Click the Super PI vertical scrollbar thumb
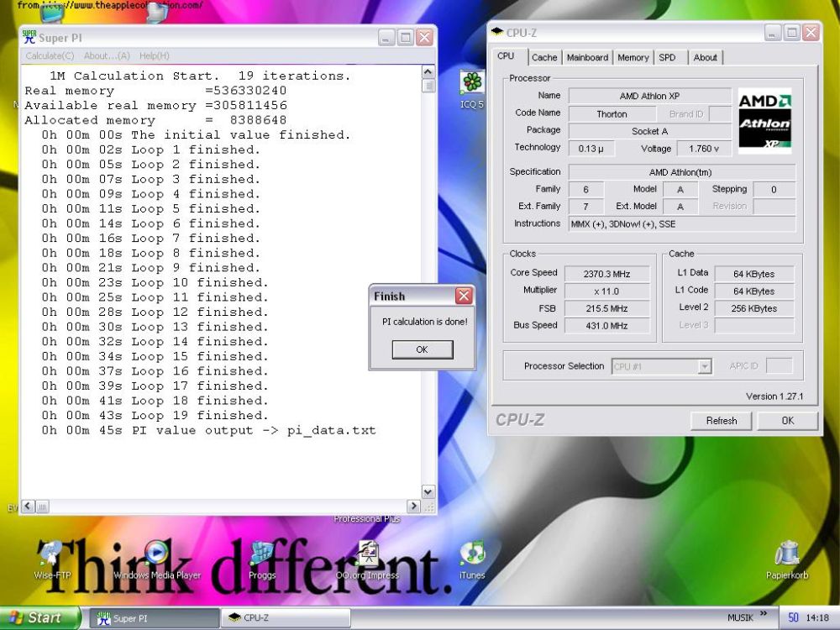840x630 pixels. 428,86
